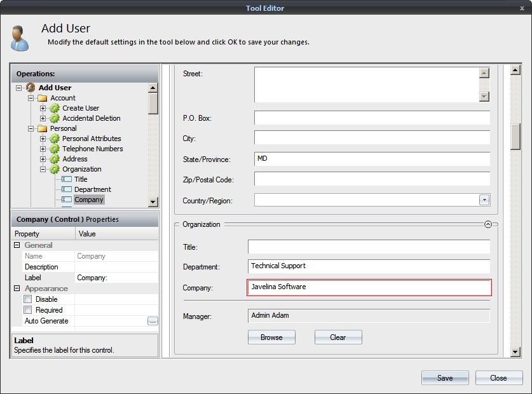This screenshot has height=394, width=532.
Task: Click the Add User wrench icon in tree
Action: pyautogui.click(x=31, y=87)
